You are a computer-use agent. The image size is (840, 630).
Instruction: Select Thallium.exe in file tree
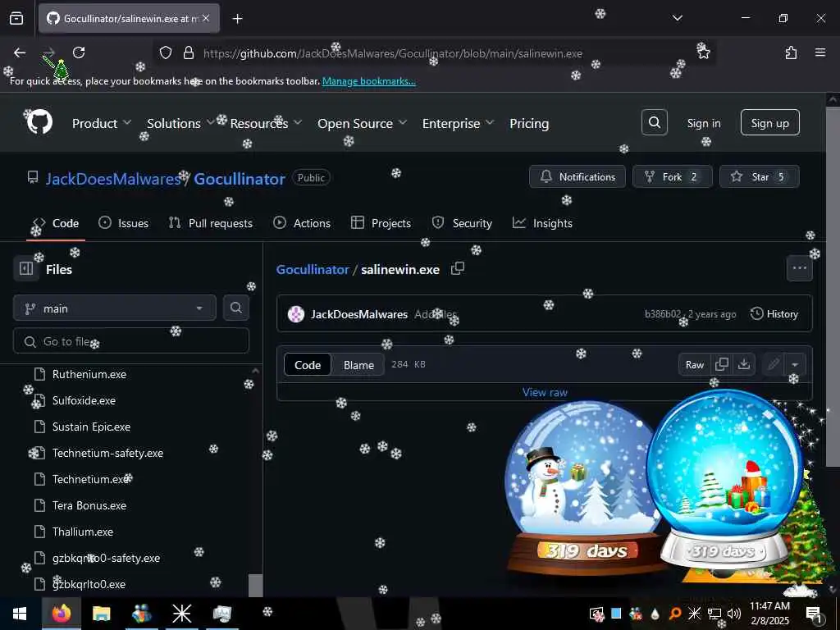pyautogui.click(x=83, y=532)
